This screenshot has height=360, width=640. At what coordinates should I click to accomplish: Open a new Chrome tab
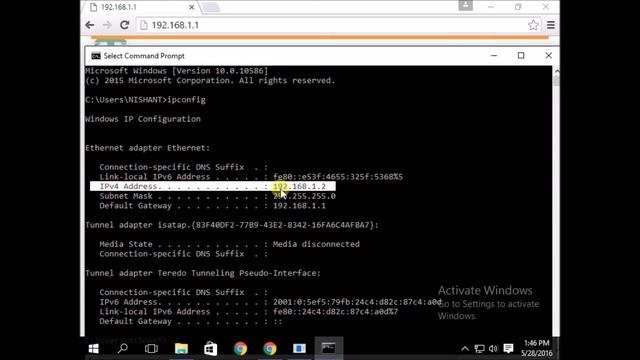click(x=211, y=7)
